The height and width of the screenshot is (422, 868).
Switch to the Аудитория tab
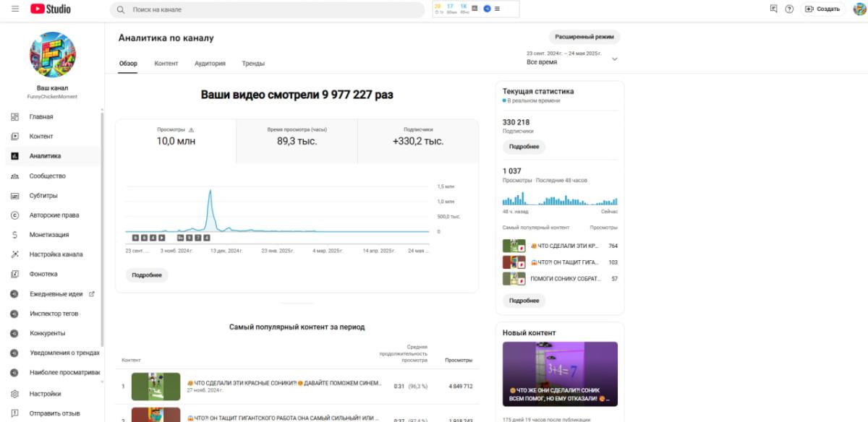(x=210, y=64)
